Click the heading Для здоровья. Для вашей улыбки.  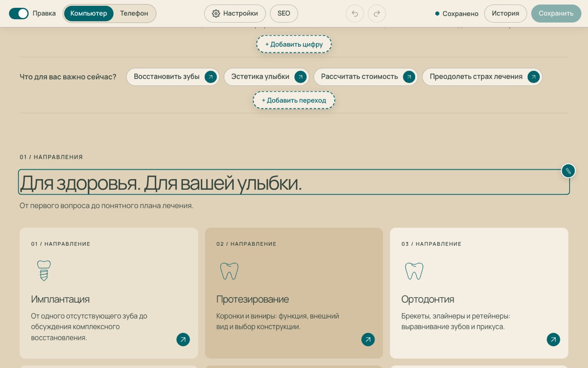pyautogui.click(x=294, y=182)
